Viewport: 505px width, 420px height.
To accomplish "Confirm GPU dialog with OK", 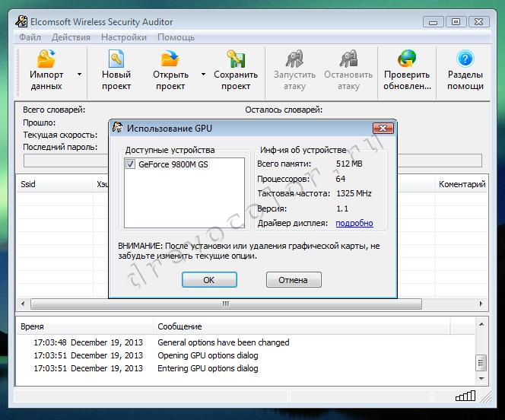I will point(209,279).
